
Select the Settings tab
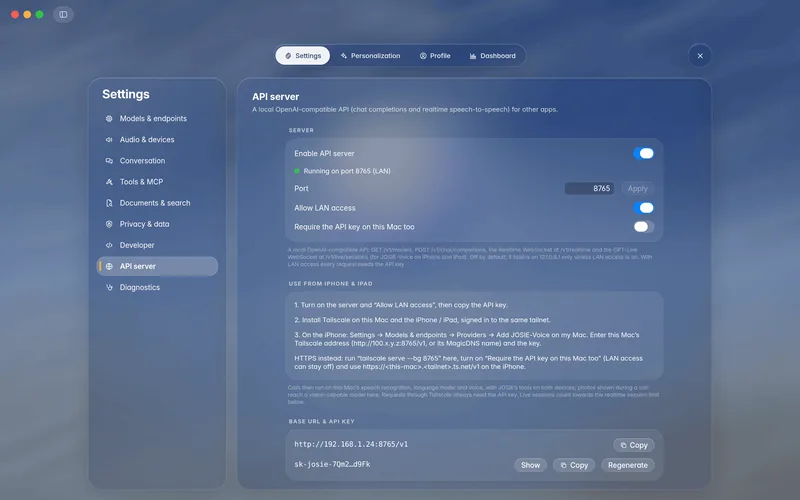(x=303, y=56)
